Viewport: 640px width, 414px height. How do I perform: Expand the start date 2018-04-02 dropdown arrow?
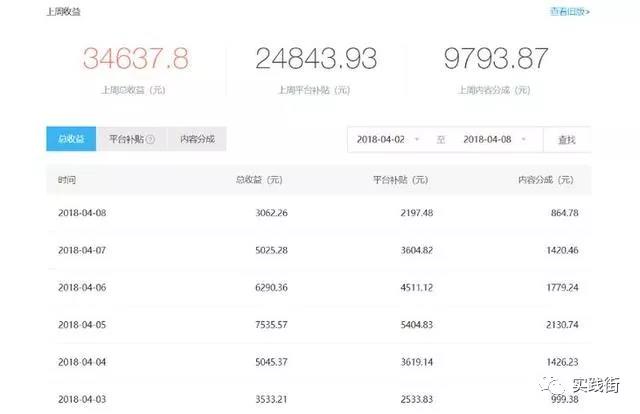click(416, 140)
